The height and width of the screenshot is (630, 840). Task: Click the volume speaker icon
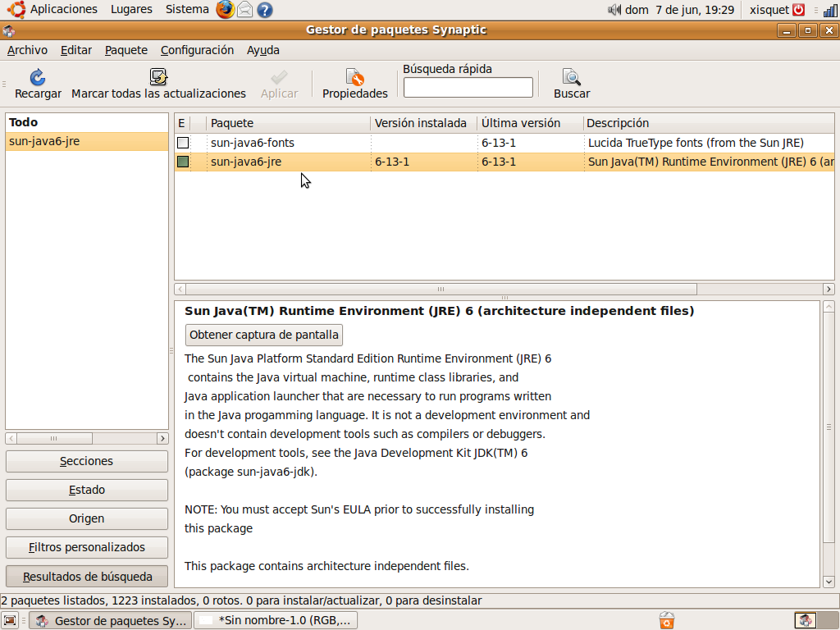click(x=614, y=10)
